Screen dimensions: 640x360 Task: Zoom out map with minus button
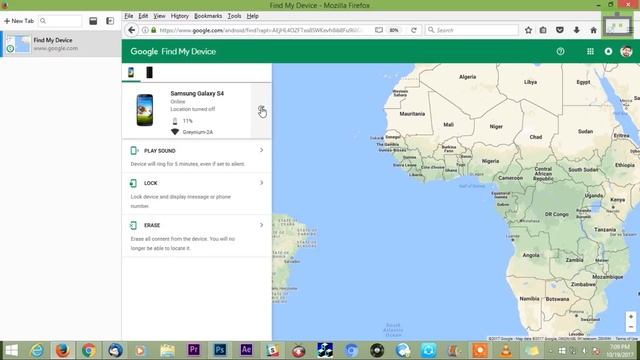[x=631, y=327]
